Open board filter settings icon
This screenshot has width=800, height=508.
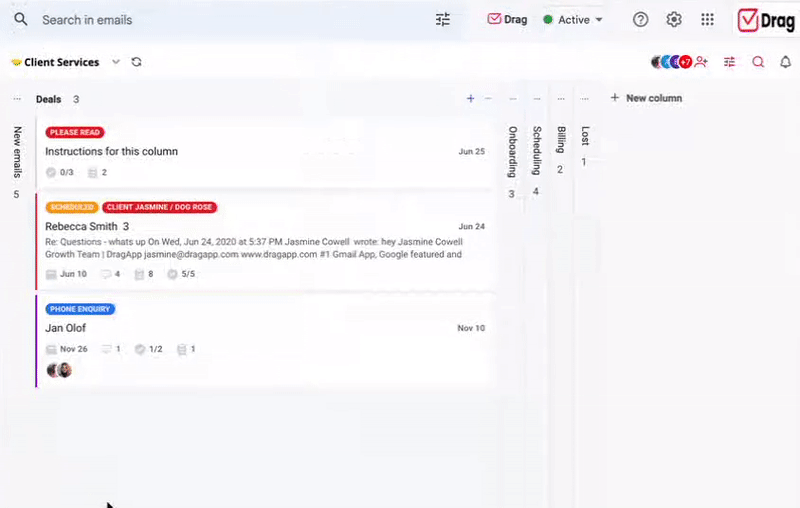tap(730, 62)
